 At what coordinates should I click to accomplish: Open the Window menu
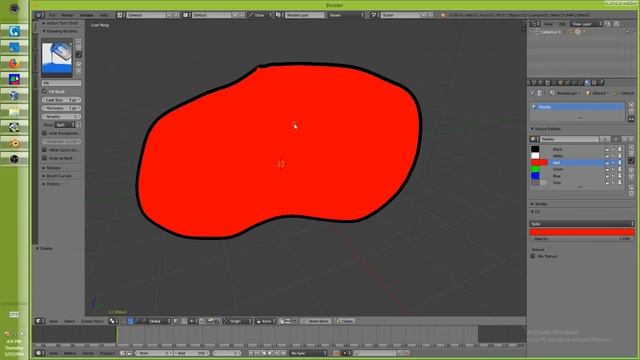87,15
